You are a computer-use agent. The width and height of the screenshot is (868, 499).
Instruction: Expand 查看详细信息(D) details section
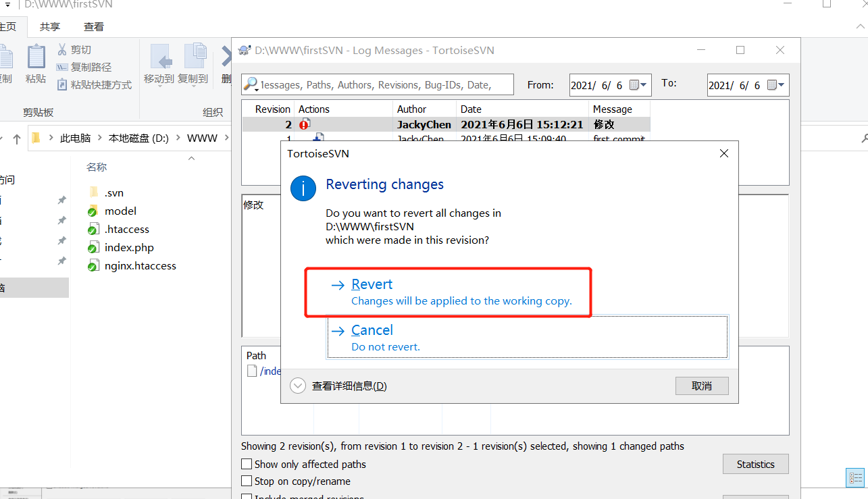(339, 386)
